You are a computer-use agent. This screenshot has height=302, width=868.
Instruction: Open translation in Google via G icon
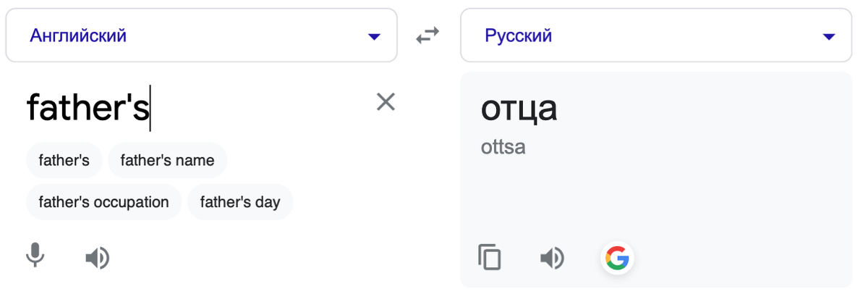[x=617, y=257]
